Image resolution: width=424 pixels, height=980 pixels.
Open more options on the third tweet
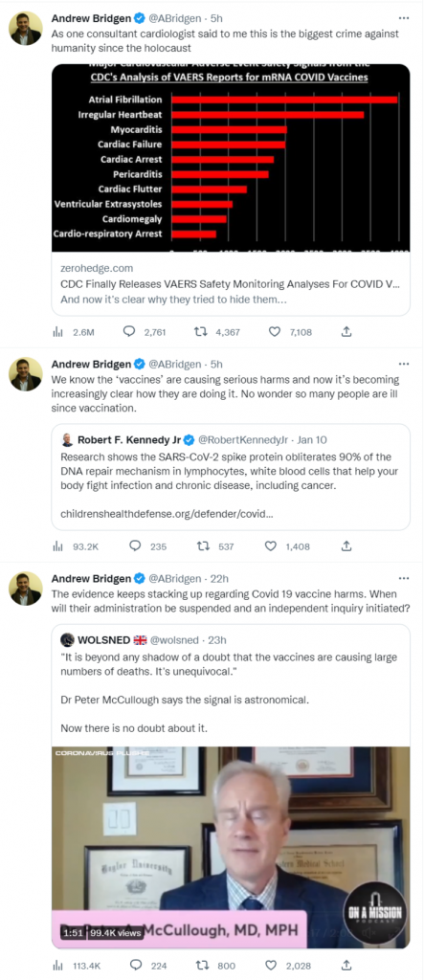404,578
